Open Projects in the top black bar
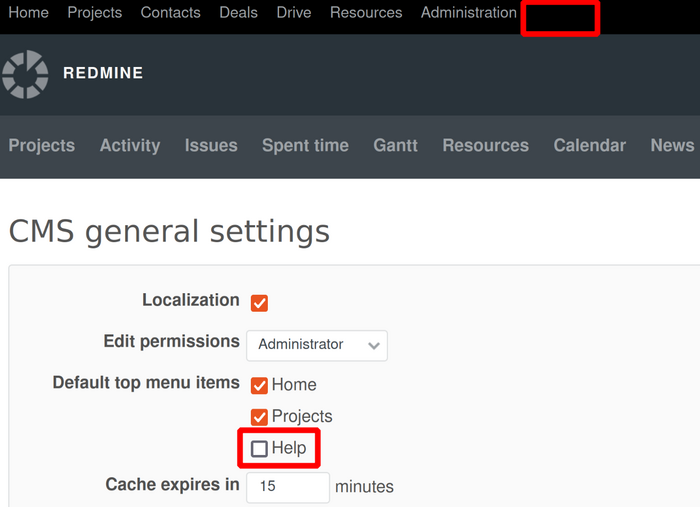This screenshot has width=700, height=507. pos(94,13)
